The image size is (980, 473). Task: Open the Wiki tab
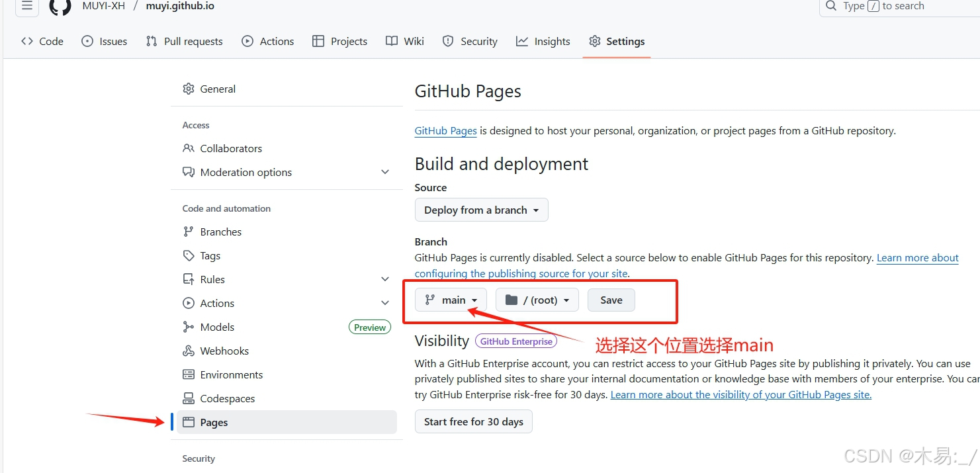(x=405, y=41)
